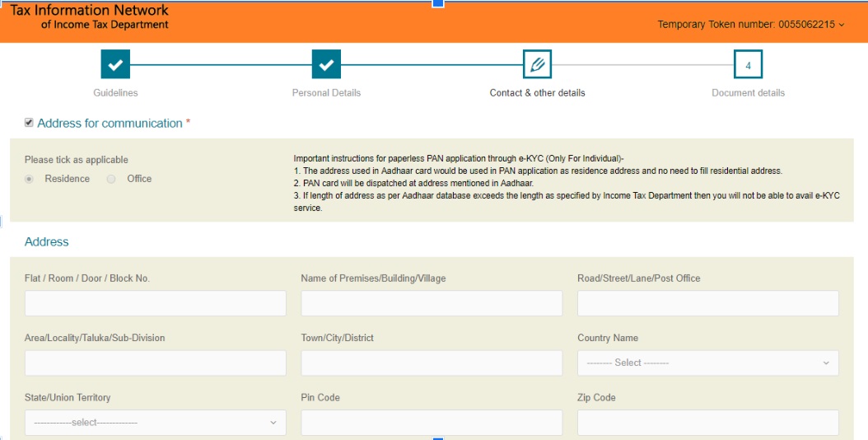
Task: Select the Residence radio button
Action: click(x=30, y=179)
